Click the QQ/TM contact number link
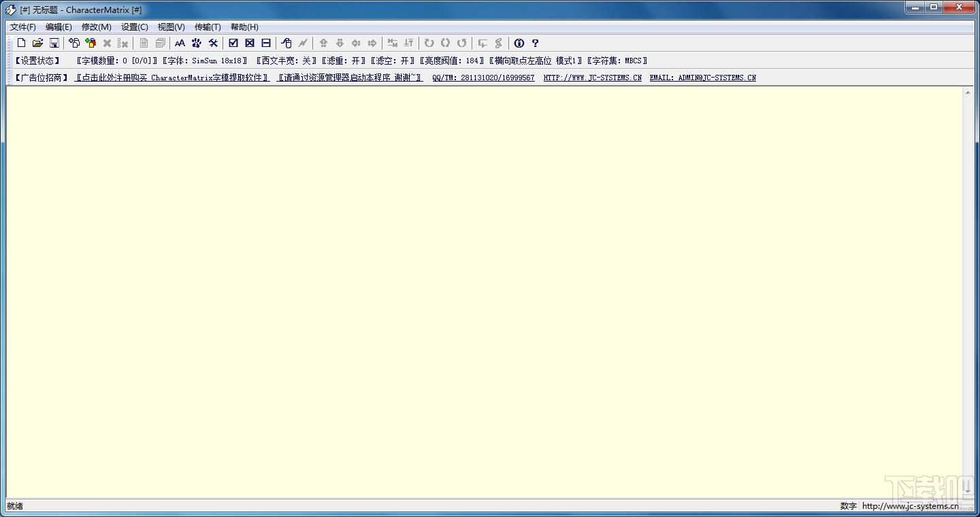 coord(483,78)
